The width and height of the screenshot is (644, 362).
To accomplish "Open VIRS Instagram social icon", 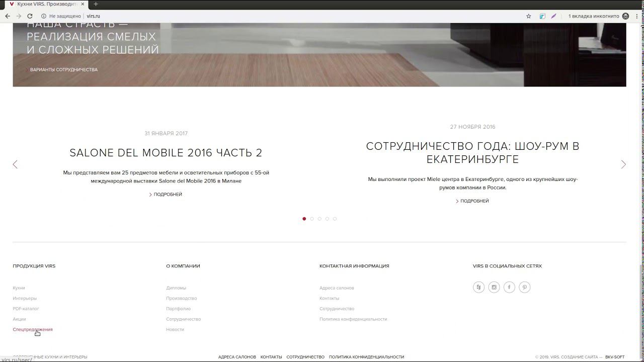I will (494, 287).
